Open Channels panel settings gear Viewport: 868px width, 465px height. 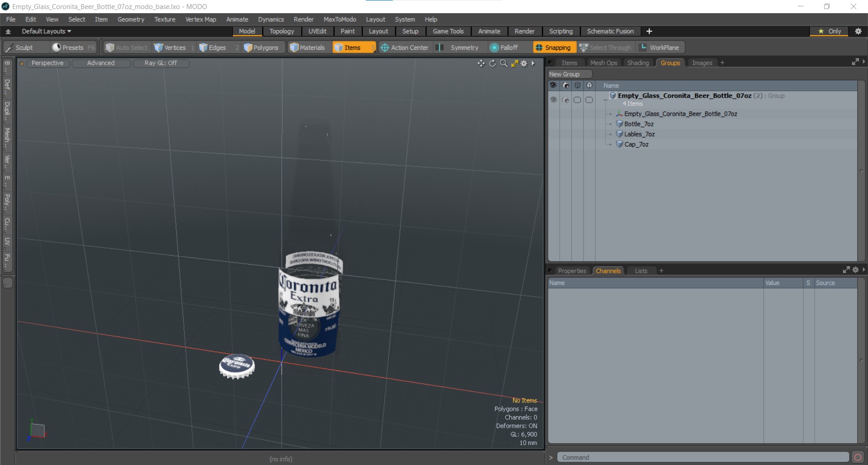(x=855, y=270)
